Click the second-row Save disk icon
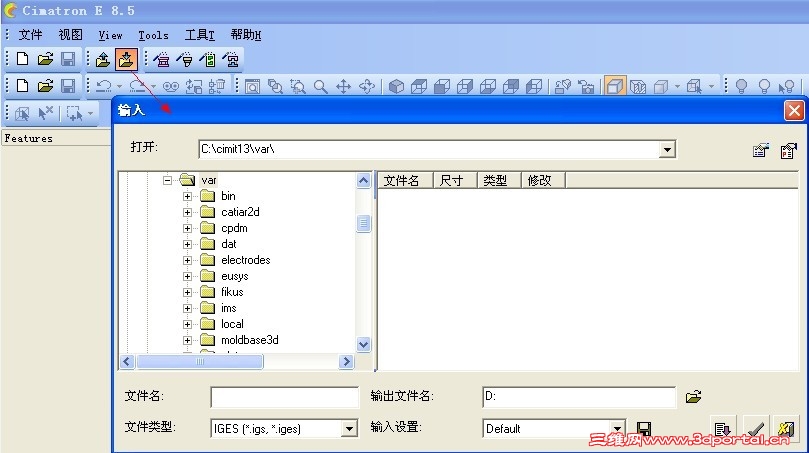 click(x=68, y=86)
